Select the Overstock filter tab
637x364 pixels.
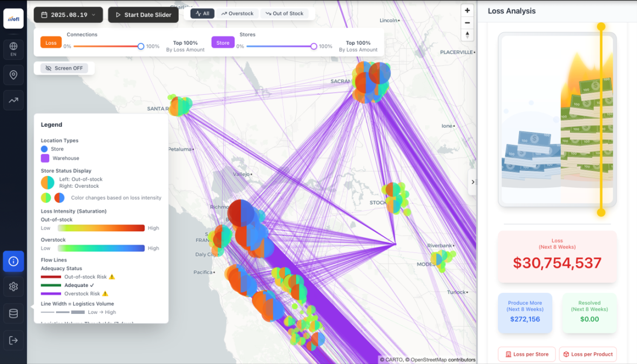238,13
